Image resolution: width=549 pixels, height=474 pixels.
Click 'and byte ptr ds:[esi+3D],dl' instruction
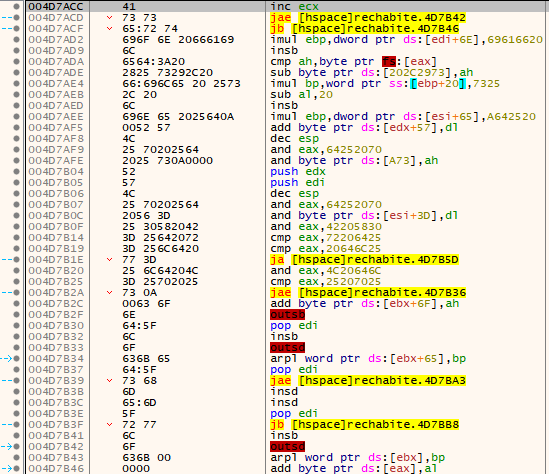pyautogui.click(x=364, y=216)
